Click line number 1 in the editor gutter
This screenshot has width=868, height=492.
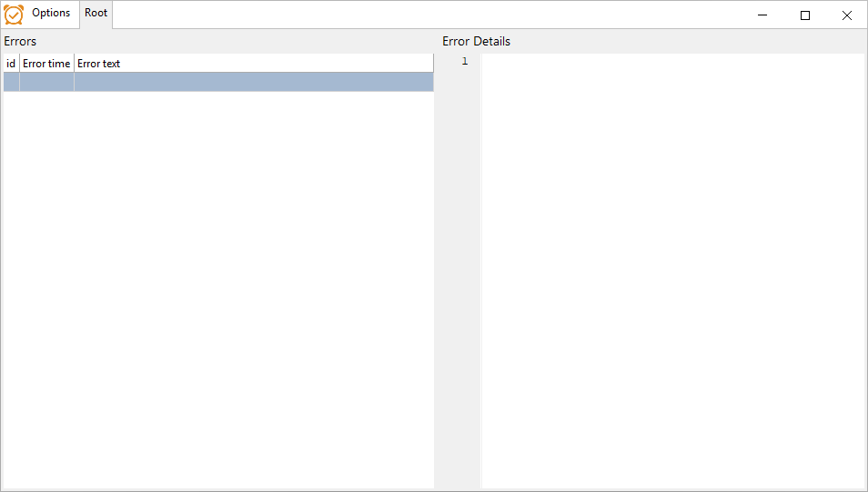[464, 61]
